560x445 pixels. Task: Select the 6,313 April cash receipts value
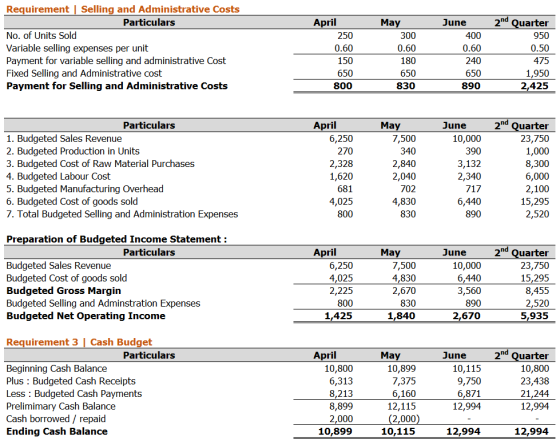pyautogui.click(x=341, y=381)
